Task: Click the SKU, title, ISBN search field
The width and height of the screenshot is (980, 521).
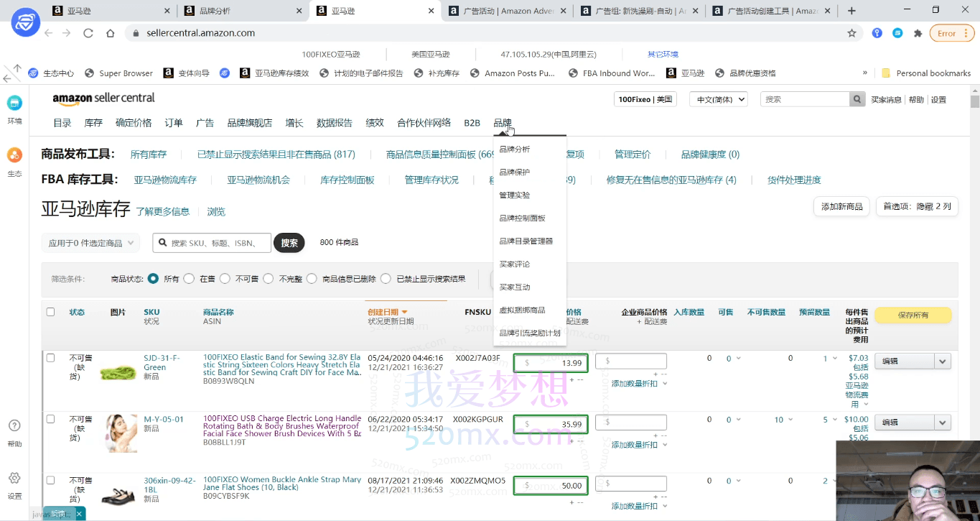Action: pyautogui.click(x=212, y=243)
